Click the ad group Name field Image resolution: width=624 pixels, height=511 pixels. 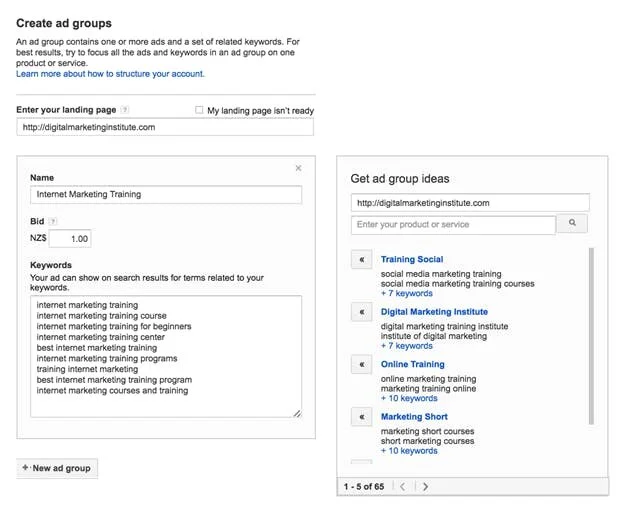(166, 195)
